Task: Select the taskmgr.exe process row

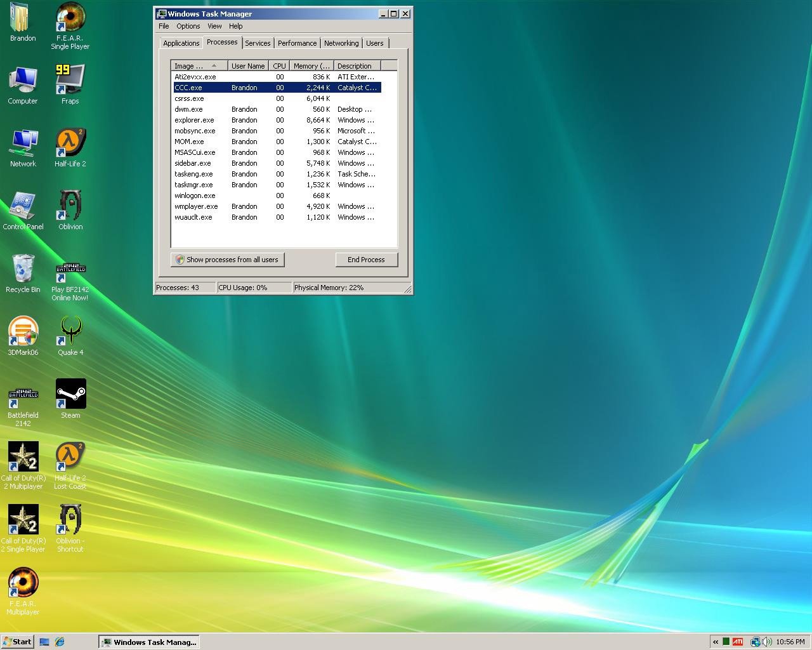Action: point(277,185)
